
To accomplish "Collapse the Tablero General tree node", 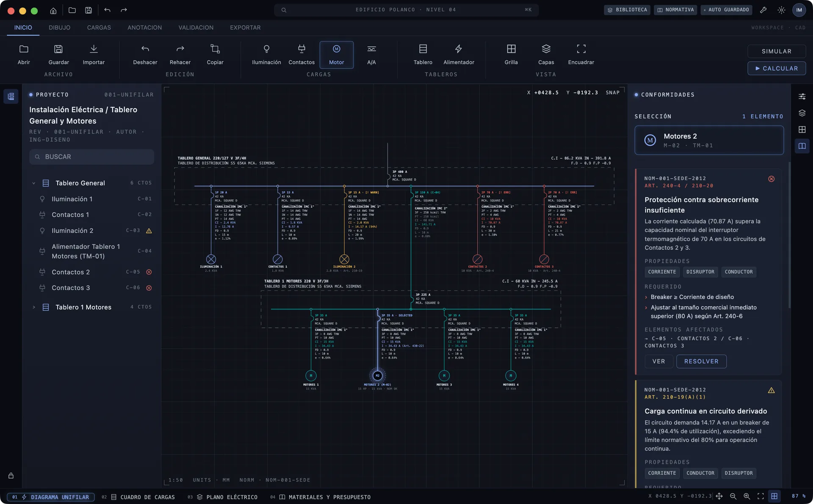I will pyautogui.click(x=34, y=183).
